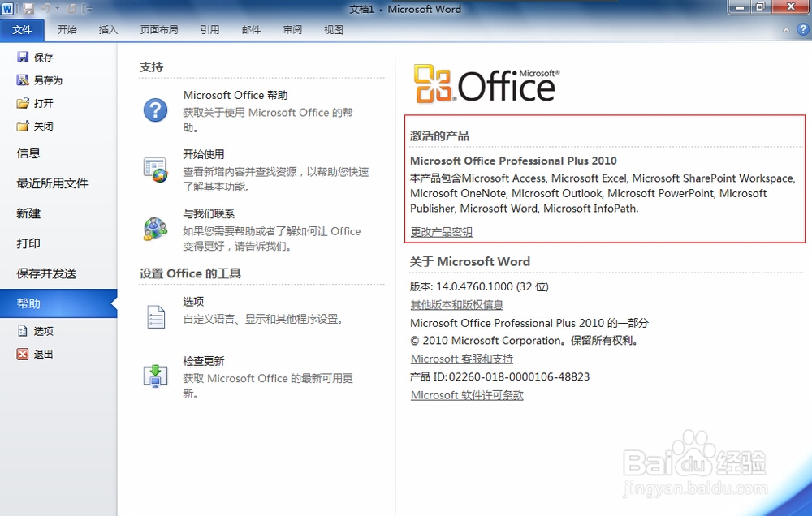This screenshot has width=812, height=516.
Task: Minimize the Word window
Action: pyautogui.click(x=740, y=7)
